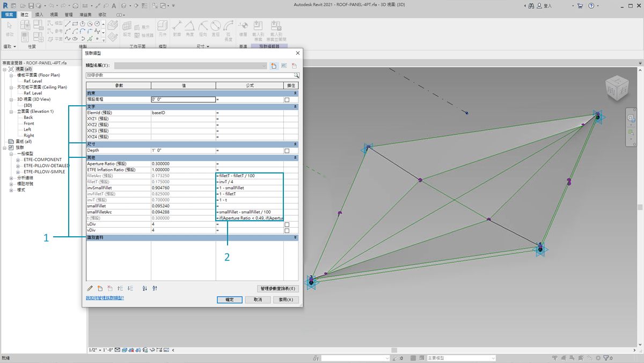
Task: Click the 確定 OK button
Action: coord(230,300)
